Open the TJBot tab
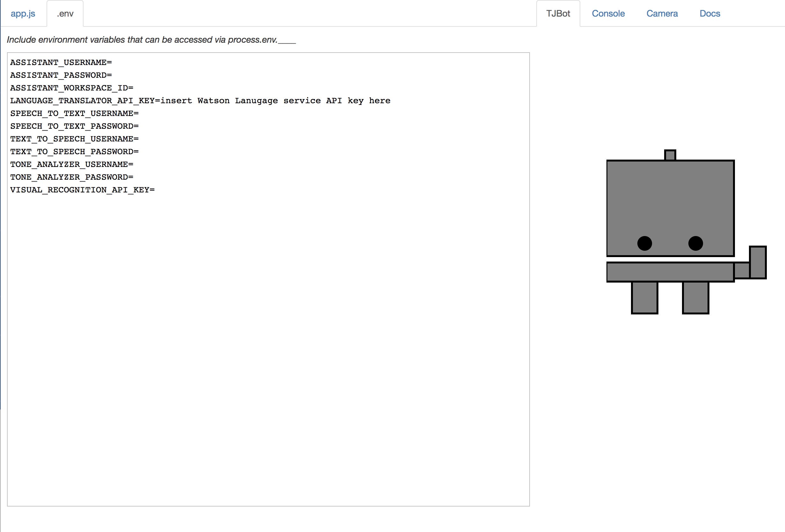This screenshot has height=532, width=785. [x=558, y=13]
